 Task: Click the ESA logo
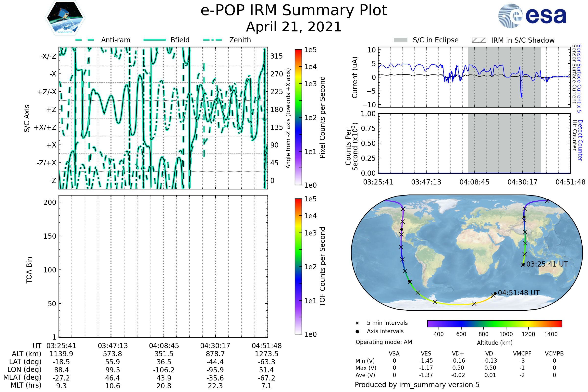532,16
